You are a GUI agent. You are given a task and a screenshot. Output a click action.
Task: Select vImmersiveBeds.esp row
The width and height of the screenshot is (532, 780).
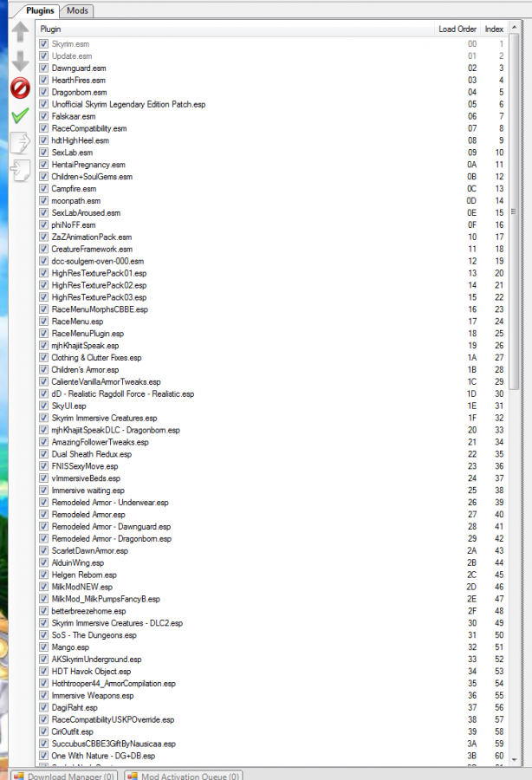point(272,478)
